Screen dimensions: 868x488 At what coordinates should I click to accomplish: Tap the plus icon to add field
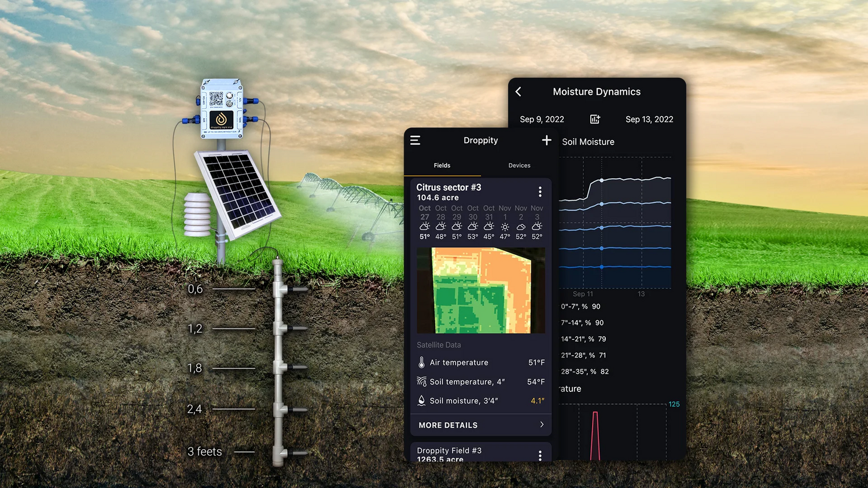pos(546,141)
